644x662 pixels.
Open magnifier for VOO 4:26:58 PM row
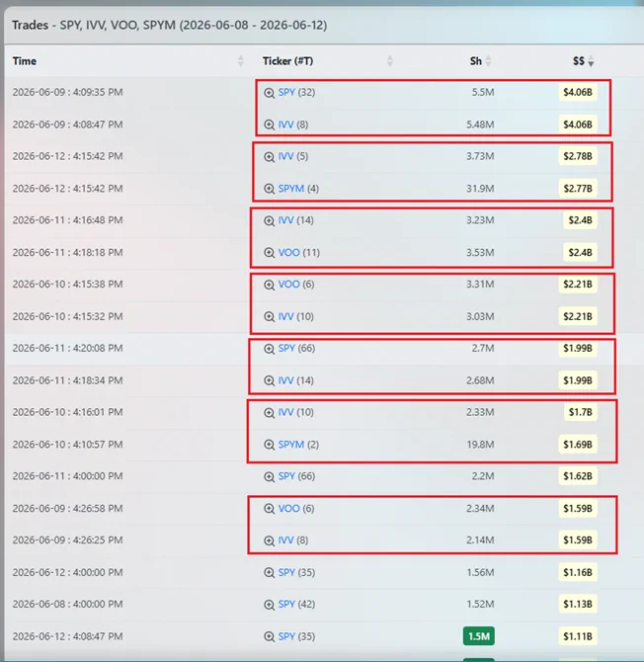(269, 508)
